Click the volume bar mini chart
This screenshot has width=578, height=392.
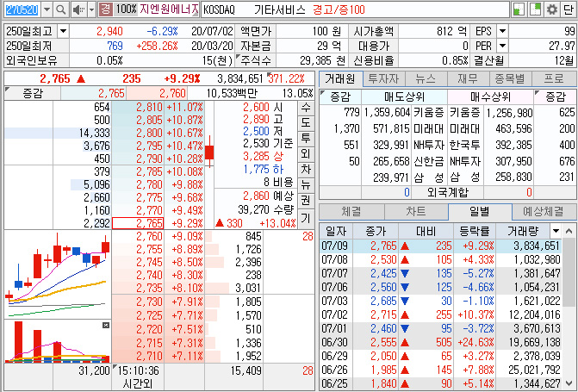pyautogui.click(x=58, y=341)
